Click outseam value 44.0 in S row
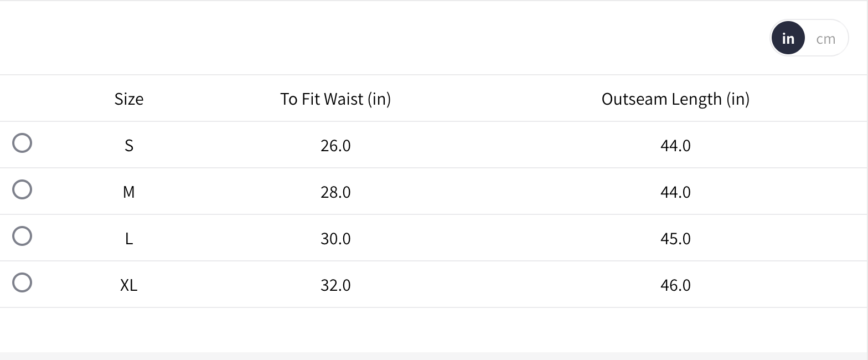 pyautogui.click(x=675, y=146)
